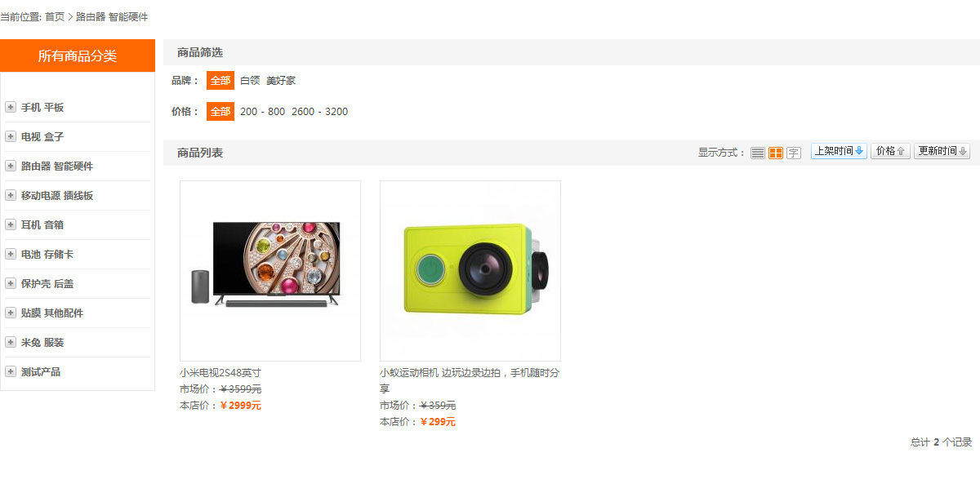980x484 pixels.
Task: Select 全部 brand filter
Action: pos(220,80)
